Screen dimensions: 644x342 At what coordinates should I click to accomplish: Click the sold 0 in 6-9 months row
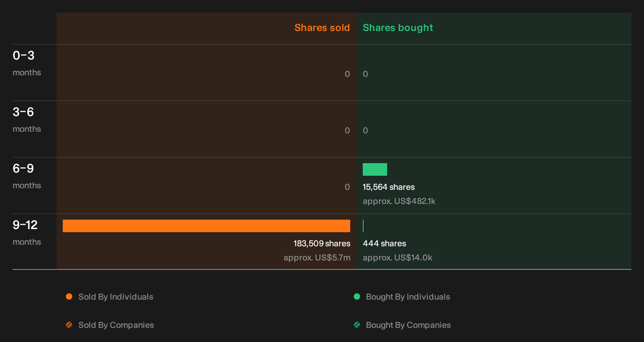(347, 187)
